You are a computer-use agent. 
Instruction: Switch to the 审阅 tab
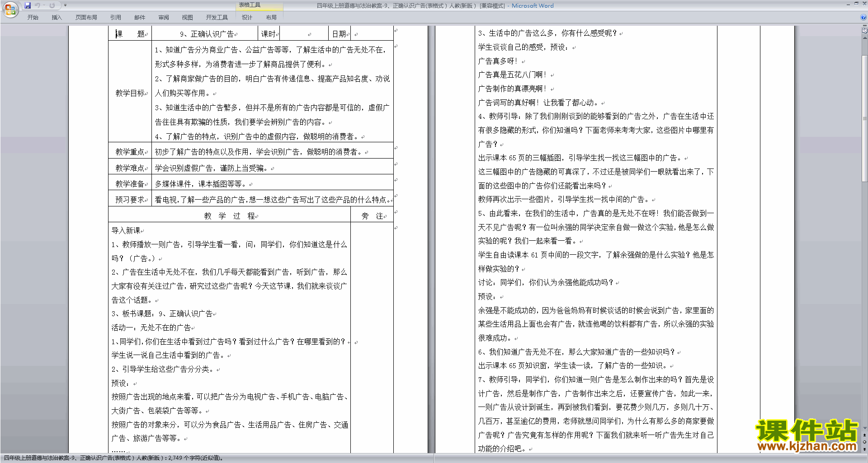[164, 17]
